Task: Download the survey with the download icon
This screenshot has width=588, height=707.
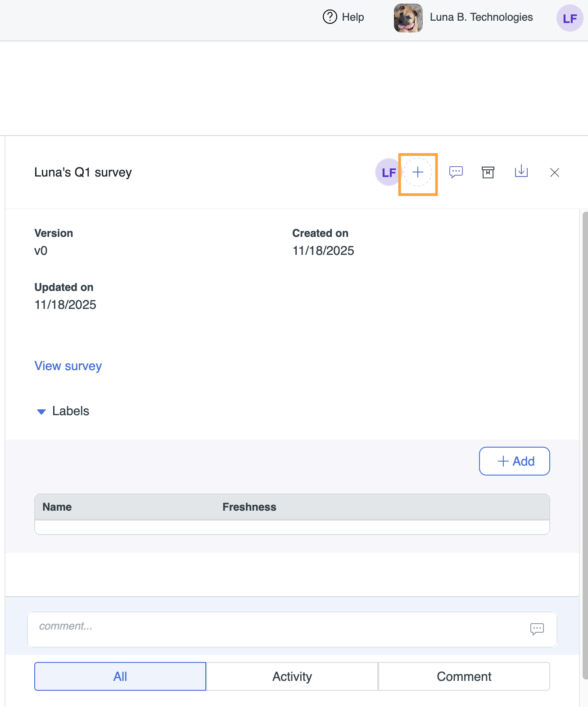Action: coord(521,171)
